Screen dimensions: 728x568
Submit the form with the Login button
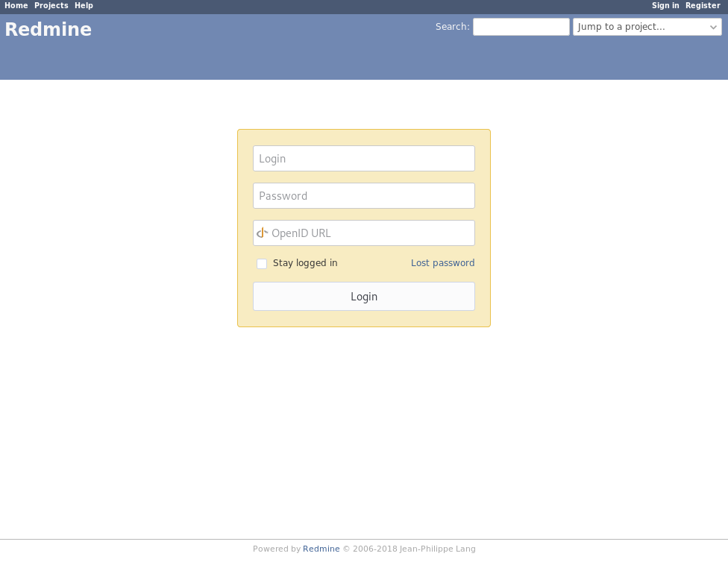pos(364,296)
